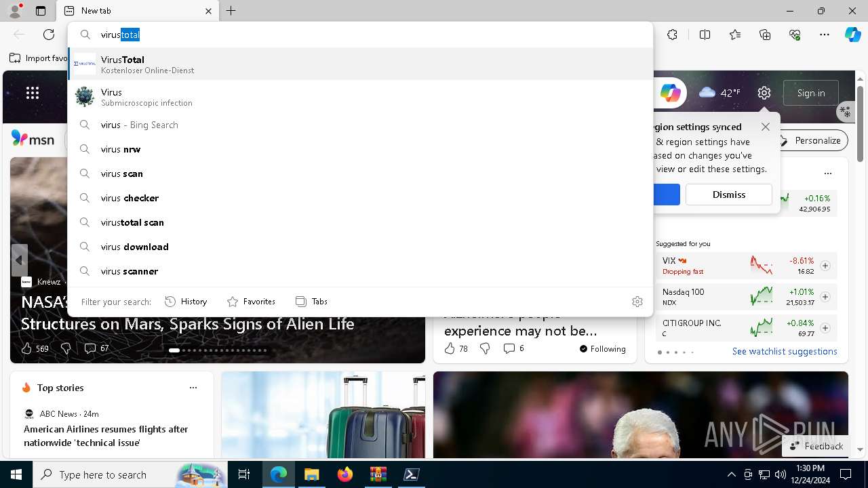Viewport: 868px width, 488px height.
Task: Filter search by History
Action: pos(186,302)
